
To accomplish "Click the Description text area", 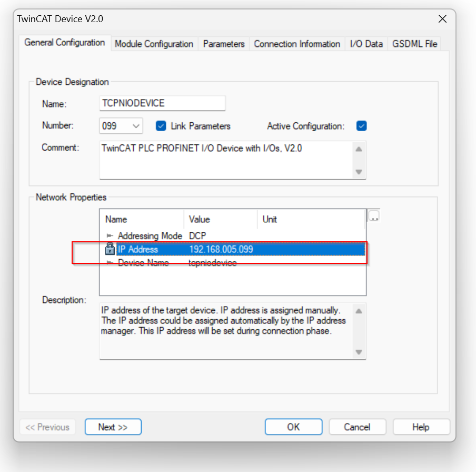I will pyautogui.click(x=226, y=331).
